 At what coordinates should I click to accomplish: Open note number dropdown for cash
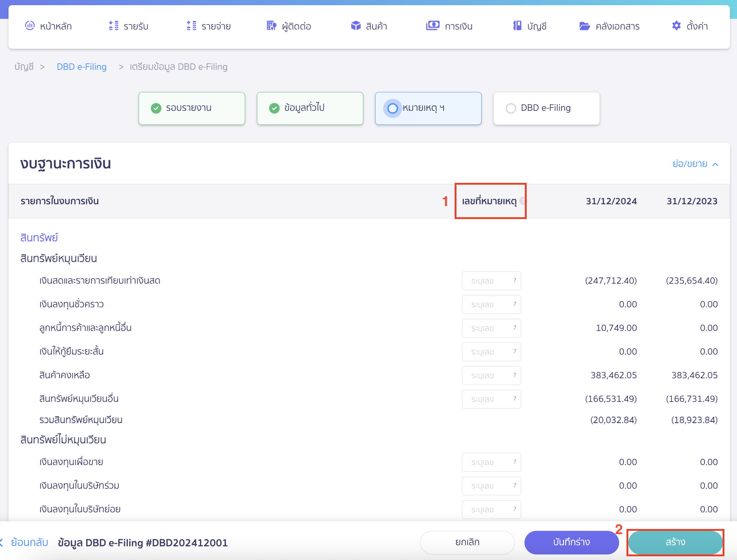[x=491, y=281]
